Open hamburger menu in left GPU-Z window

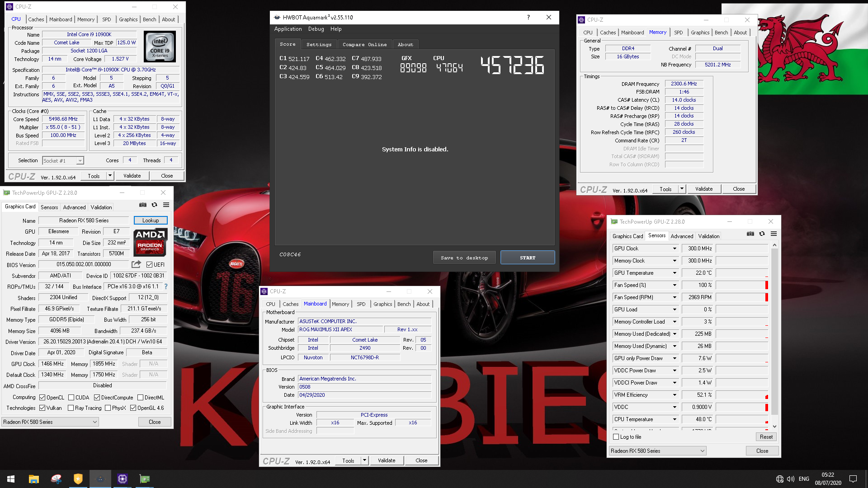(x=166, y=205)
